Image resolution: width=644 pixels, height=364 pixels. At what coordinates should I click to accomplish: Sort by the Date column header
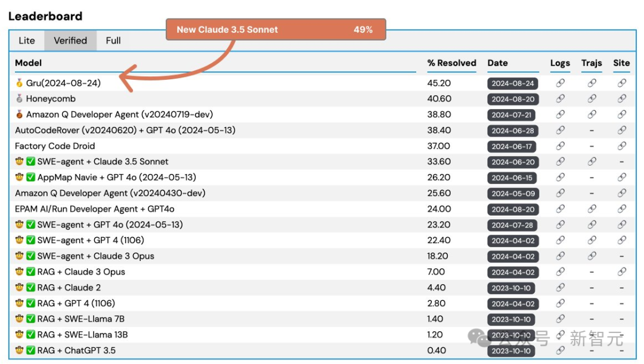pyautogui.click(x=497, y=63)
